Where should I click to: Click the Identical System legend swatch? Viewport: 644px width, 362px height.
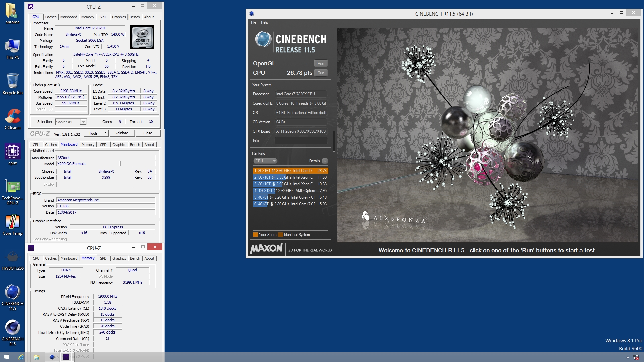pyautogui.click(x=281, y=235)
